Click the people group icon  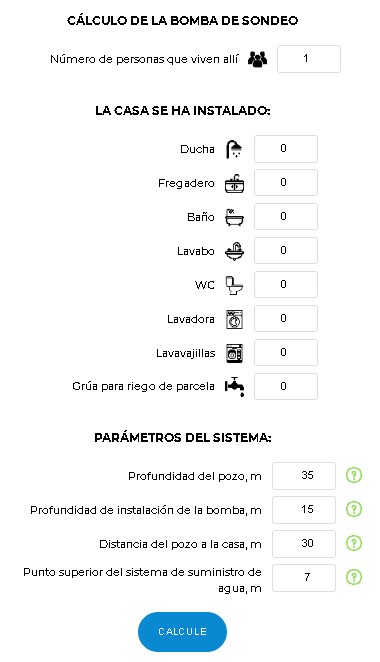[257, 59]
